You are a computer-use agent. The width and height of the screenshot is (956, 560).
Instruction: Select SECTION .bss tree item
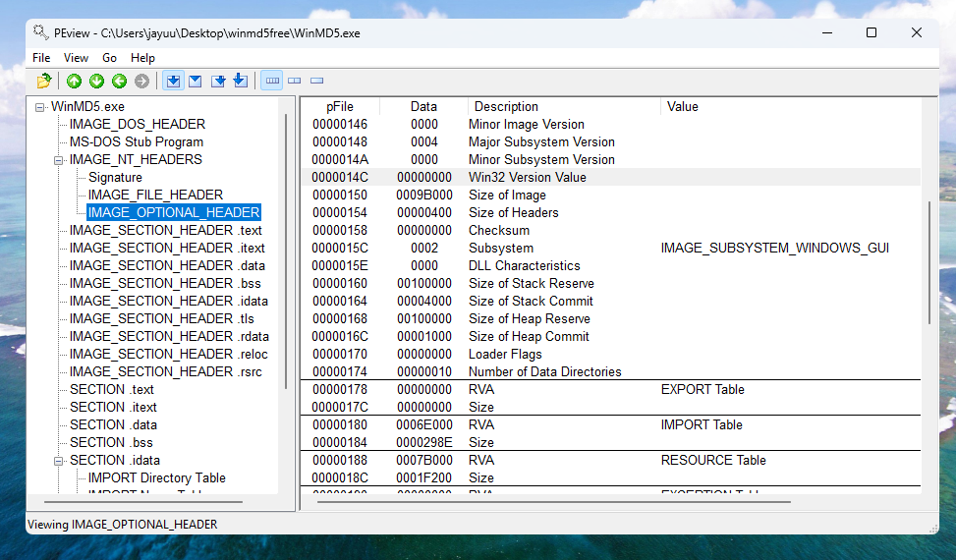[x=111, y=442]
